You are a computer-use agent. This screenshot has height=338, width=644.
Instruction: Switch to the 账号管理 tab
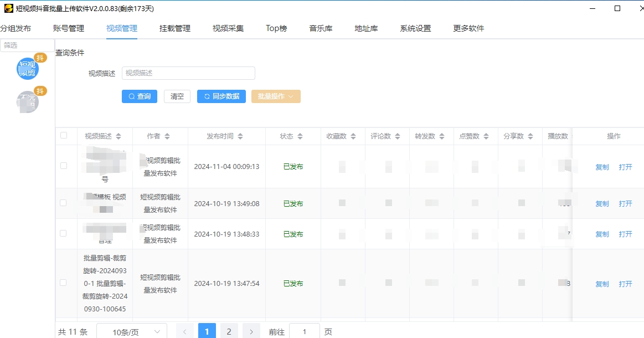(x=69, y=28)
